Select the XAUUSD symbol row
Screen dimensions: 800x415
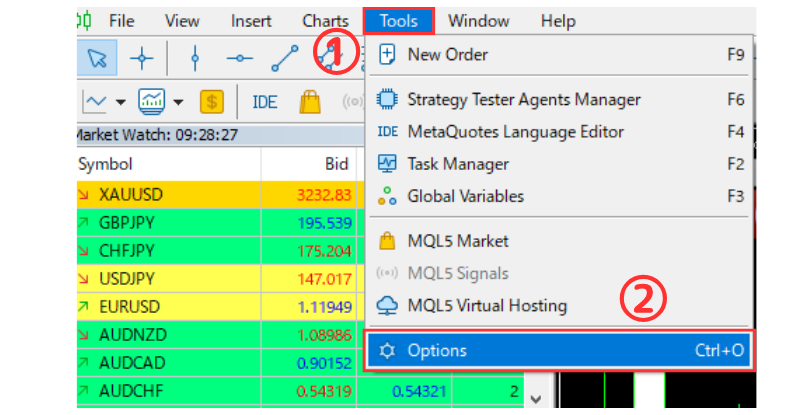pos(131,195)
